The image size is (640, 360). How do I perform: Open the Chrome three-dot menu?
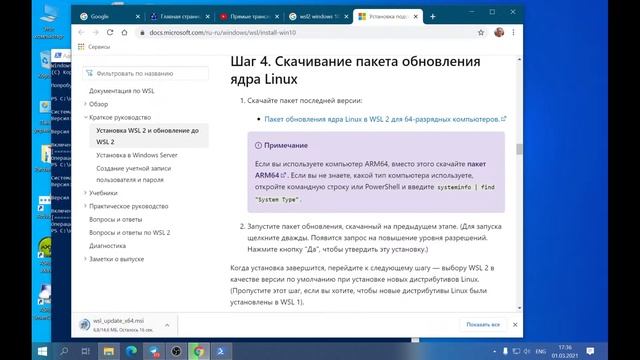[x=513, y=32]
